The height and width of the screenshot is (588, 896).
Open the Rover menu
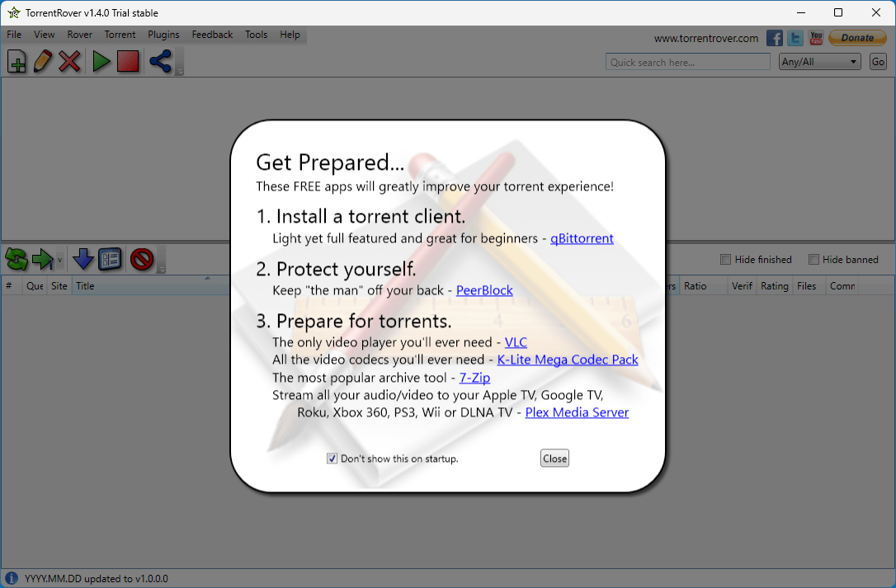79,35
